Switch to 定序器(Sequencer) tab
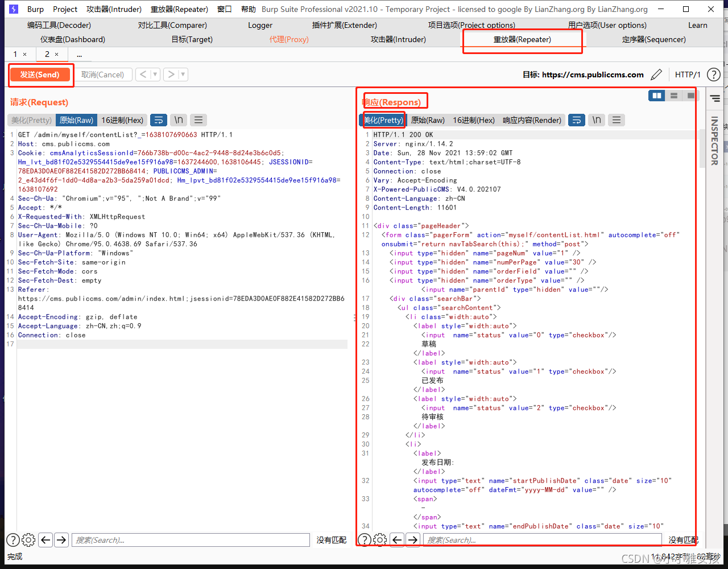The image size is (728, 569). click(x=654, y=39)
